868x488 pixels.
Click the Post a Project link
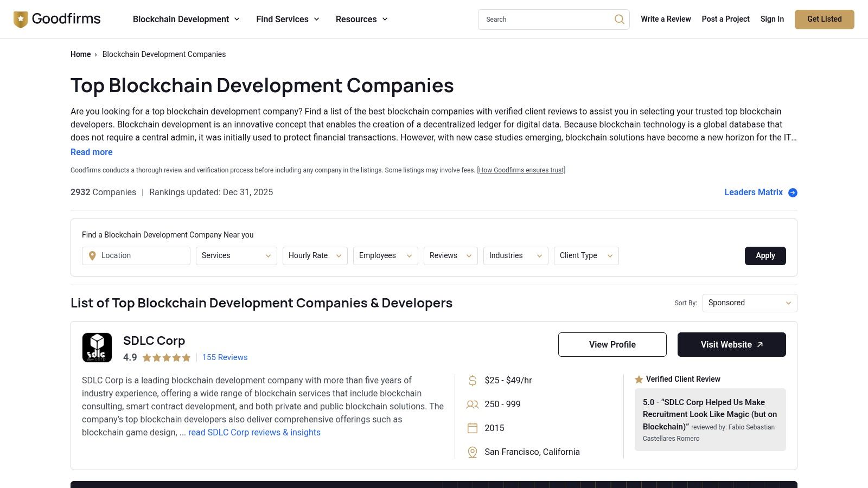(726, 19)
